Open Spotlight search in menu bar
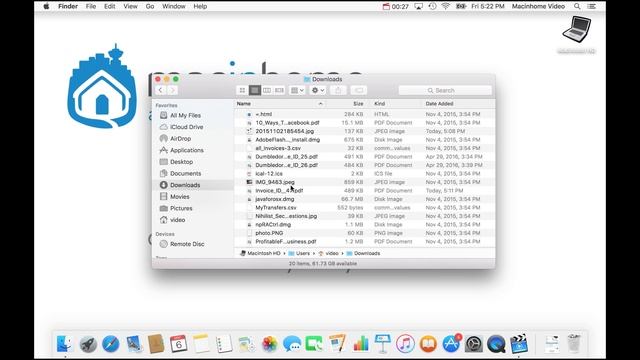Screen dimensions: 640x360 tap(577, 6)
